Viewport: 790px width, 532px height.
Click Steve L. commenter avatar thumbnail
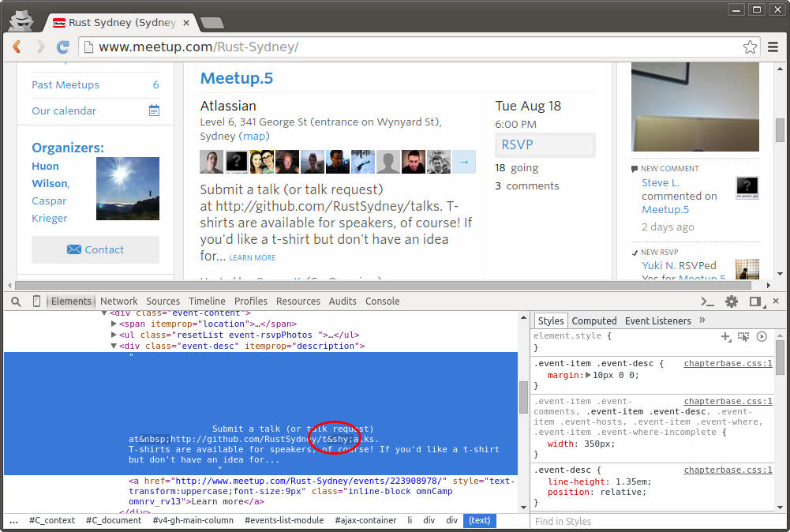[x=747, y=188]
